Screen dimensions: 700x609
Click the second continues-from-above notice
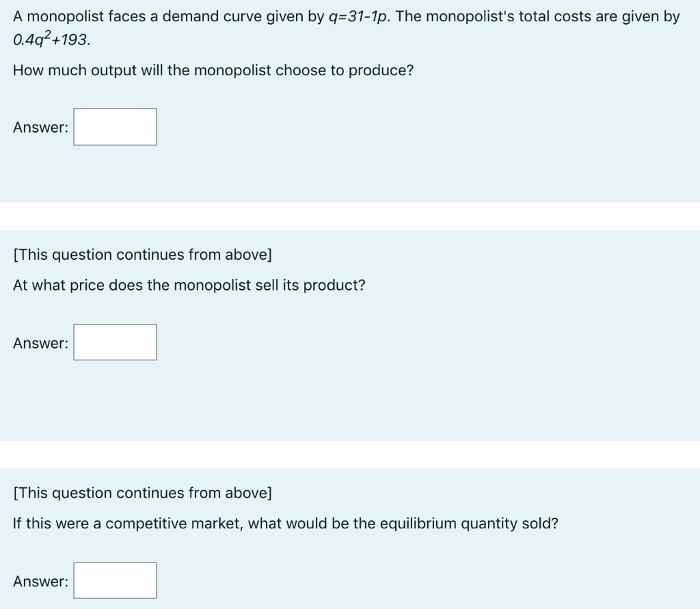pos(142,493)
